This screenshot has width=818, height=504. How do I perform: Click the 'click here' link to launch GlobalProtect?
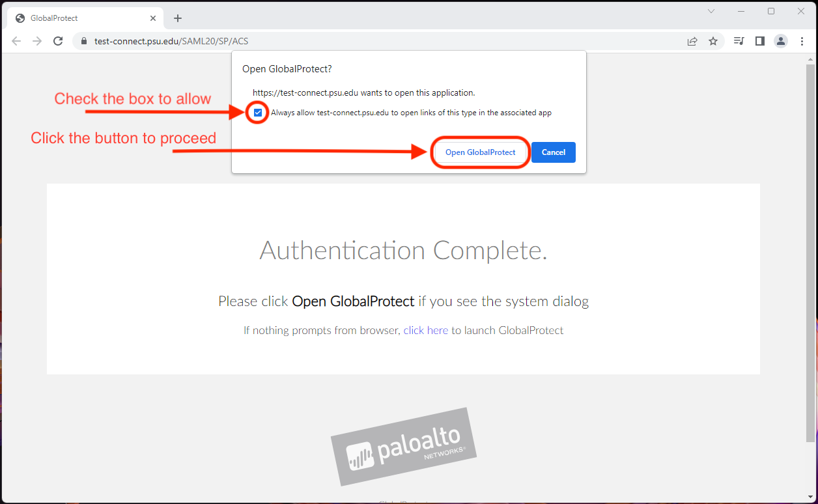coord(426,330)
